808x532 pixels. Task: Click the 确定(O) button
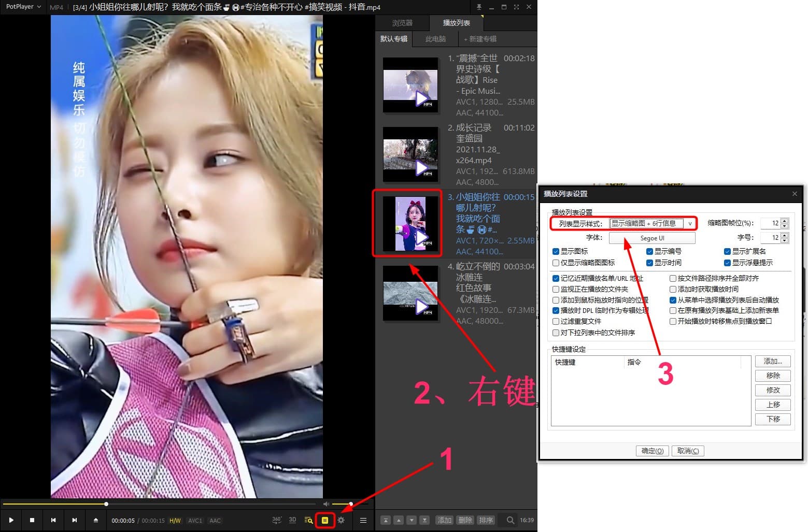[652, 451]
